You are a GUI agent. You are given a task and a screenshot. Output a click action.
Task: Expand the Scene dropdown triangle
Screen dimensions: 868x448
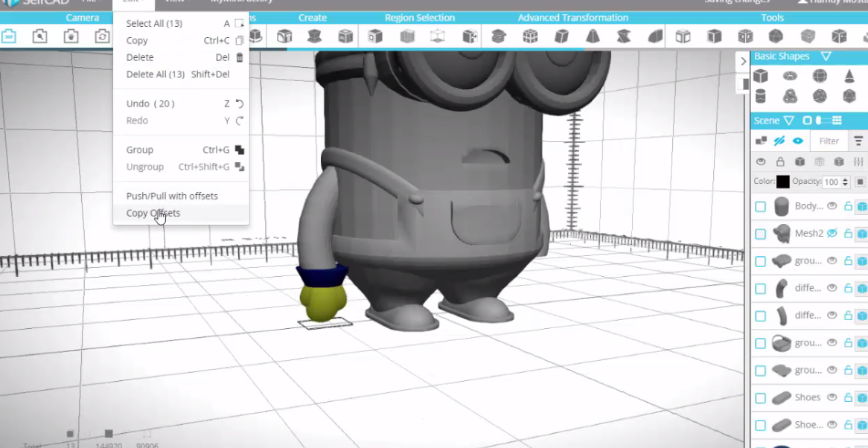point(789,121)
